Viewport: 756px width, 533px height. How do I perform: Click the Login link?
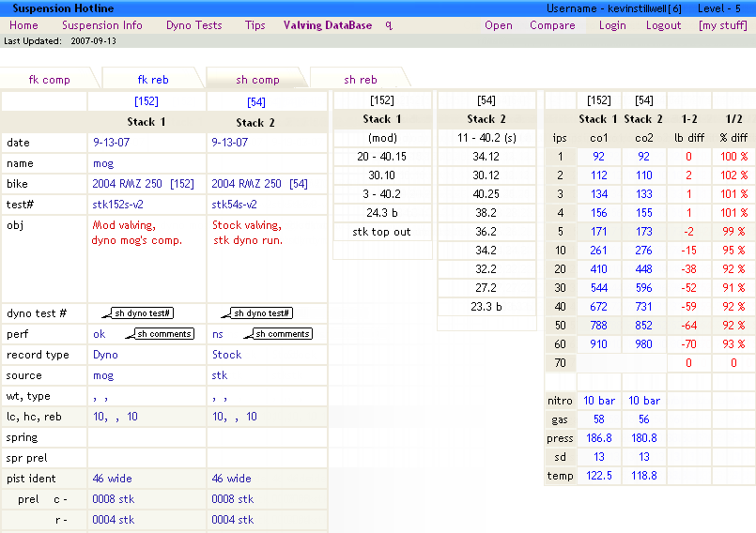(x=612, y=25)
